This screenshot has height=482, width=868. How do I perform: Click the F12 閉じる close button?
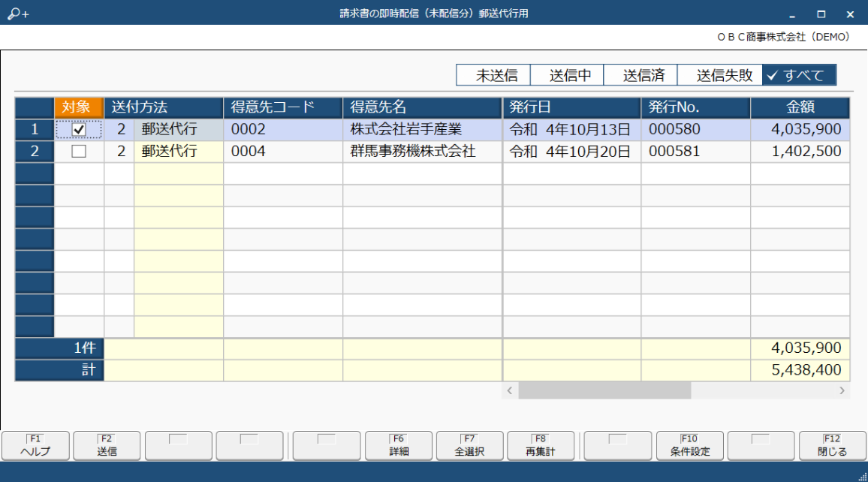click(832, 445)
